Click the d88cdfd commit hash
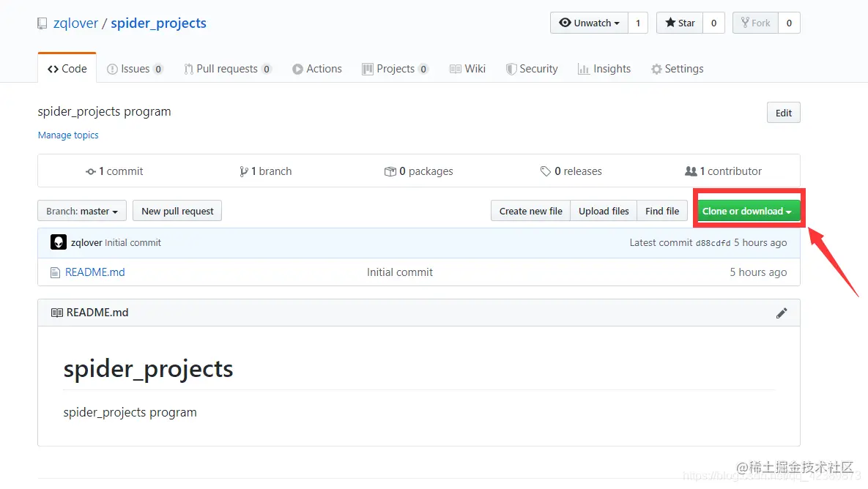This screenshot has width=868, height=489. coord(713,243)
